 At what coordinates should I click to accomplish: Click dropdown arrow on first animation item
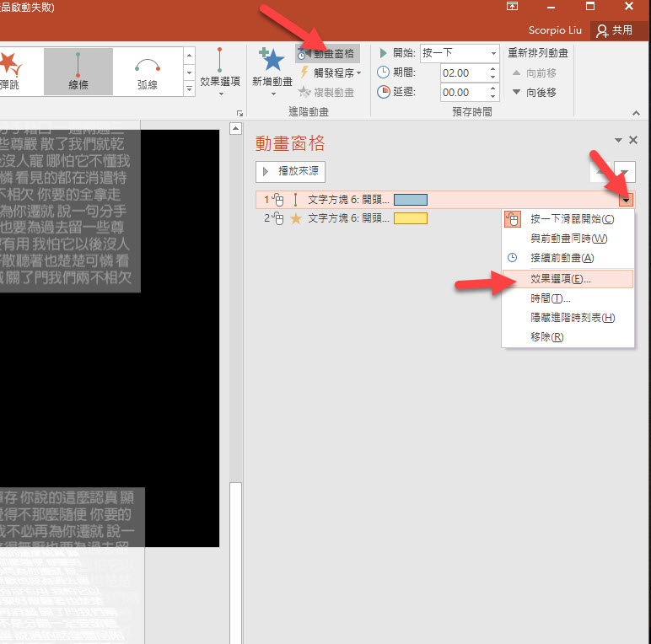click(x=626, y=200)
